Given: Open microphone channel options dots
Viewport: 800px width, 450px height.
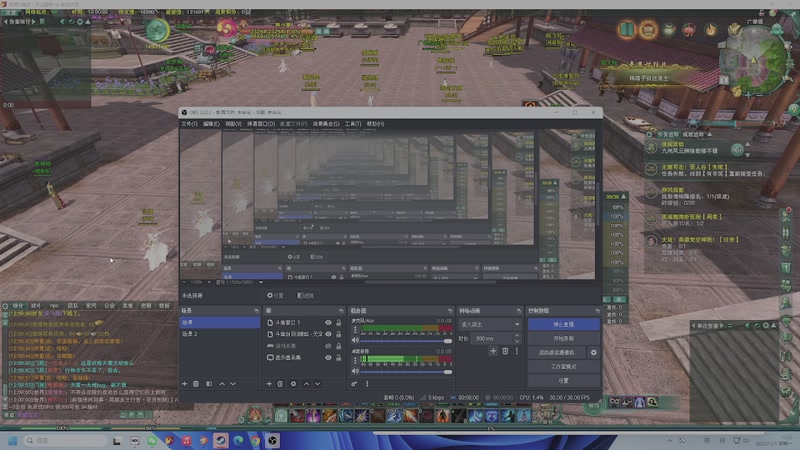Looking at the screenshot, I should click(x=355, y=330).
